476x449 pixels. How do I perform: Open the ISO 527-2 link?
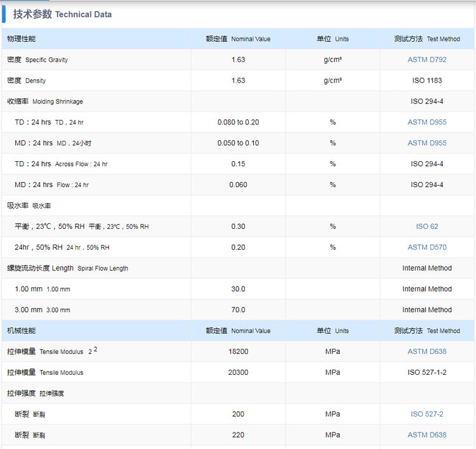click(x=426, y=414)
